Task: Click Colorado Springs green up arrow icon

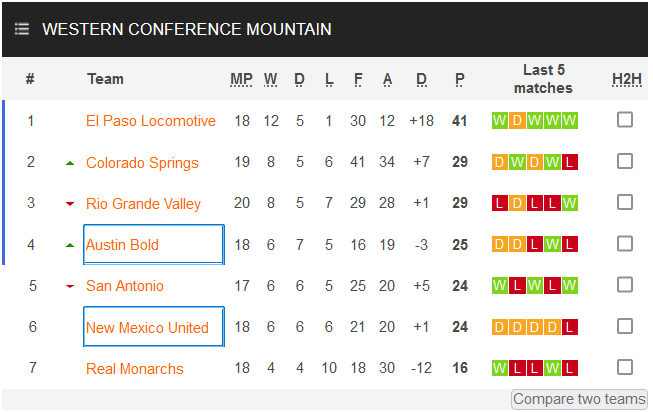Action: (x=70, y=163)
